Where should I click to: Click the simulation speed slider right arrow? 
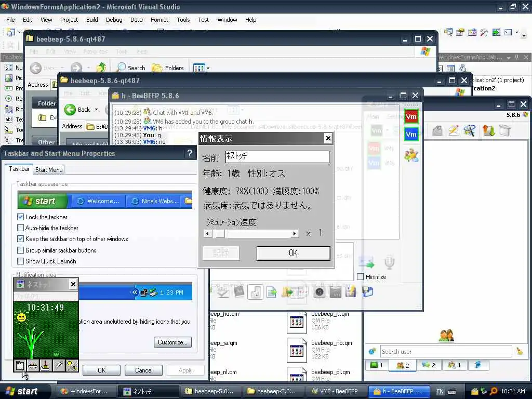pyautogui.click(x=295, y=233)
